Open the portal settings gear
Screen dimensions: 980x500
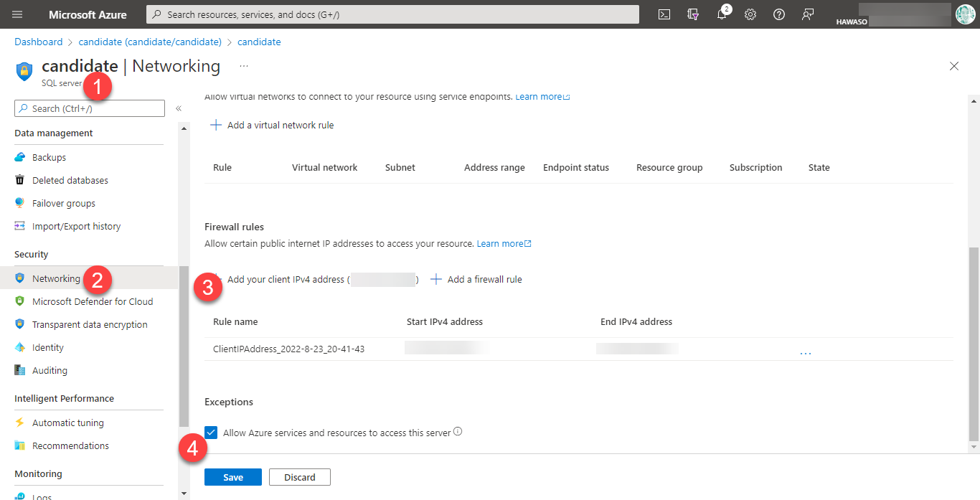750,14
